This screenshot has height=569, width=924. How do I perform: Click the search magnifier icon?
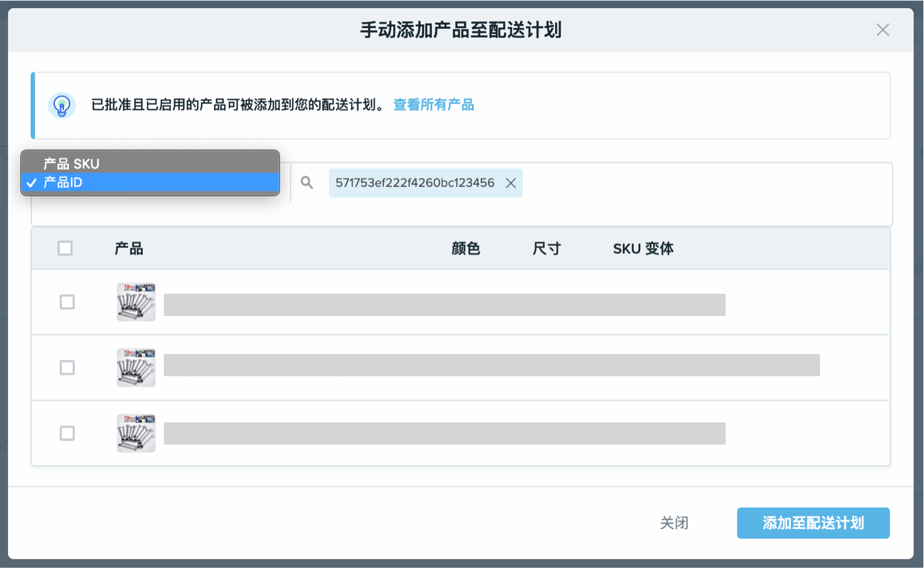click(307, 183)
